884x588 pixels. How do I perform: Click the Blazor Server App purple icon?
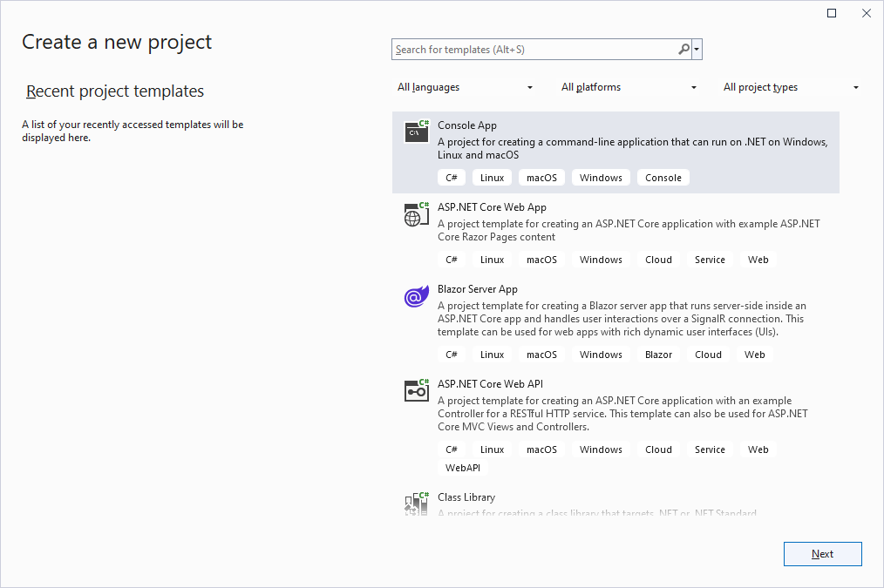tap(417, 296)
